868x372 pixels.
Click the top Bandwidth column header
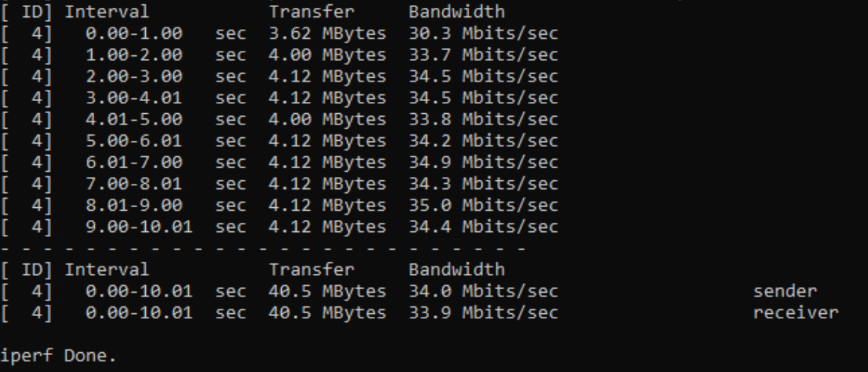[457, 11]
